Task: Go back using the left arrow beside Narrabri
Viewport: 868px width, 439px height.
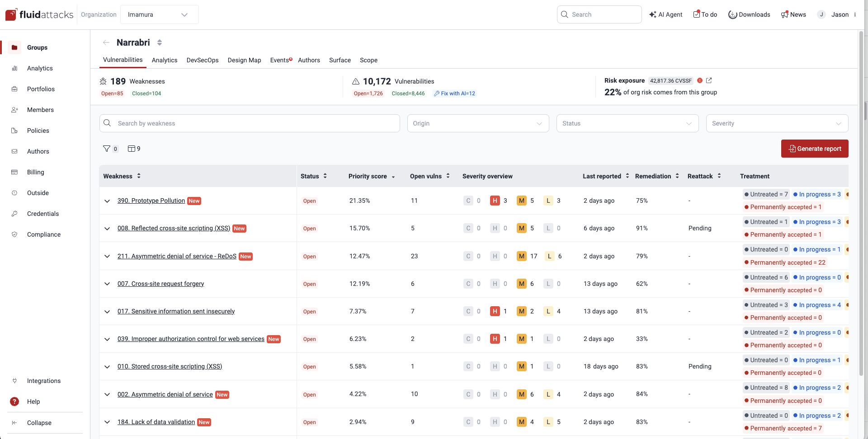Action: 106,42
